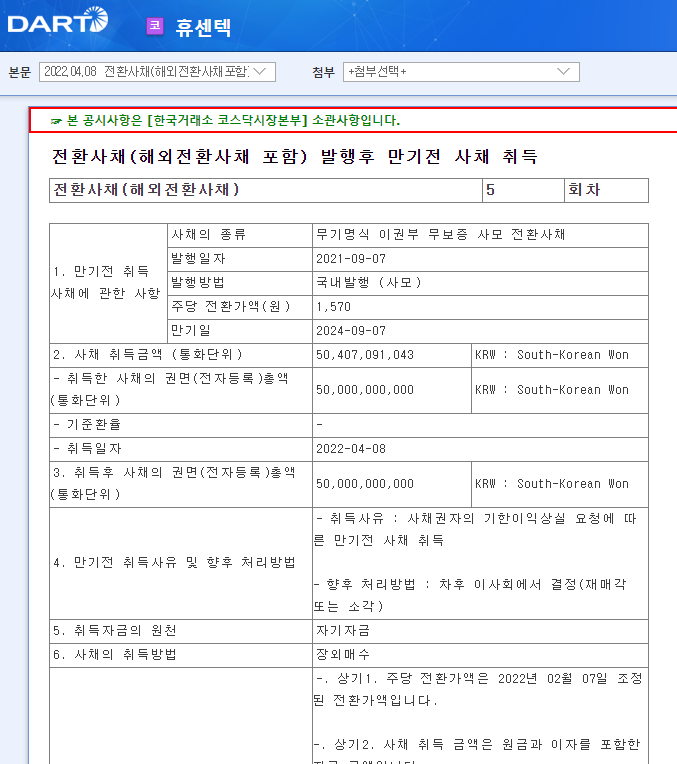The image size is (677, 764).
Task: Click the 6. 사채의 취득방법 label
Action: [x=115, y=655]
